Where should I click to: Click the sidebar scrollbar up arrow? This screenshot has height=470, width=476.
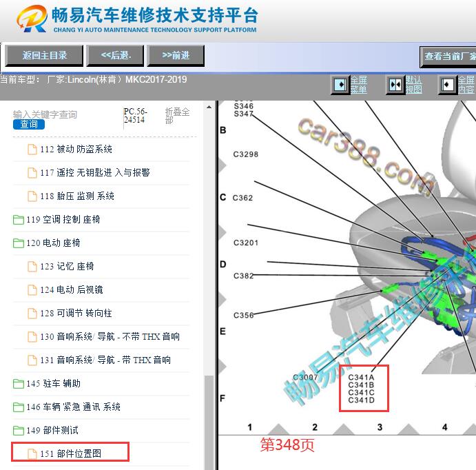pyautogui.click(x=209, y=108)
